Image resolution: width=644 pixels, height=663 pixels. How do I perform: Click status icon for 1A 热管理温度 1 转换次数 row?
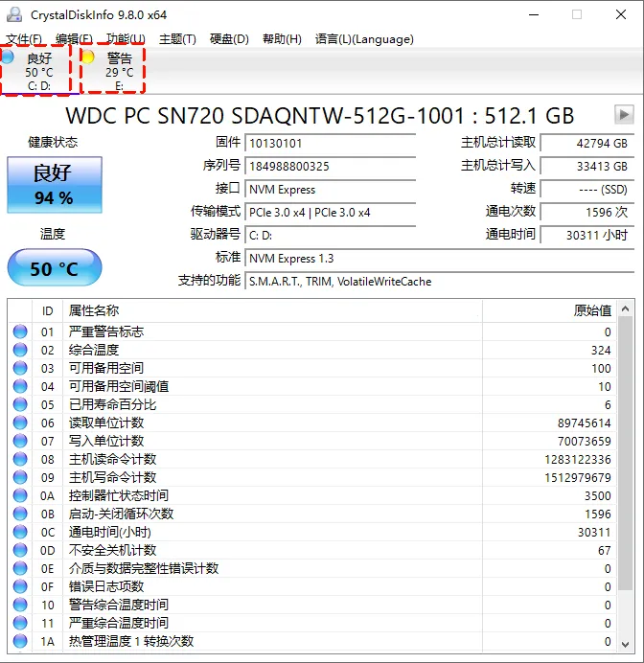[20, 641]
